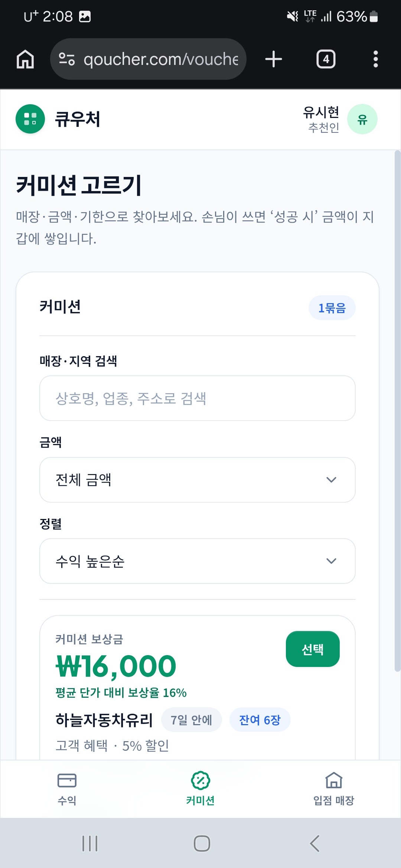Tap the site settings icon in address bar
401x868 pixels.
pyautogui.click(x=67, y=59)
